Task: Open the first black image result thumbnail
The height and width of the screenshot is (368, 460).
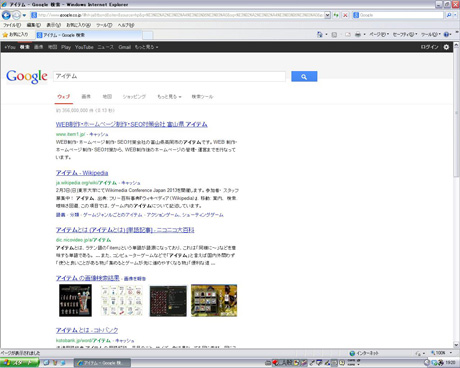Action: click(x=75, y=300)
